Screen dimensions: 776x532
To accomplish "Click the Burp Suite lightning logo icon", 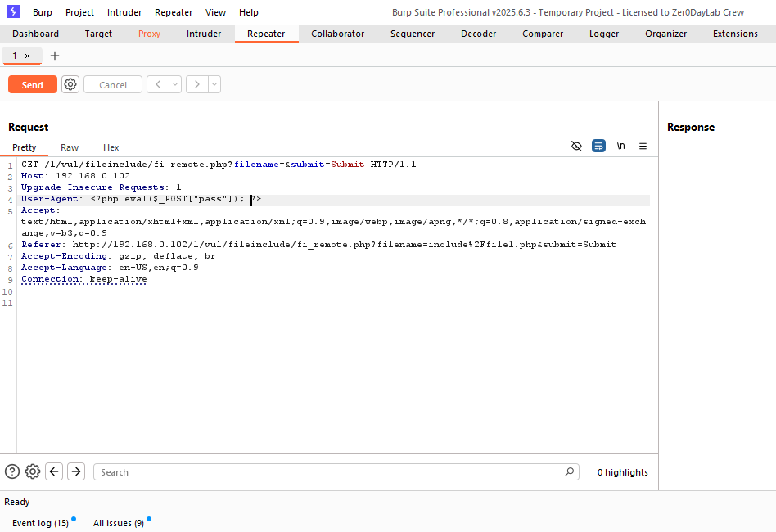I will [x=13, y=11].
